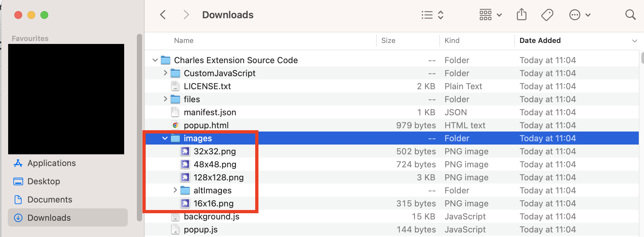Open Documents in the sidebar

(x=50, y=200)
